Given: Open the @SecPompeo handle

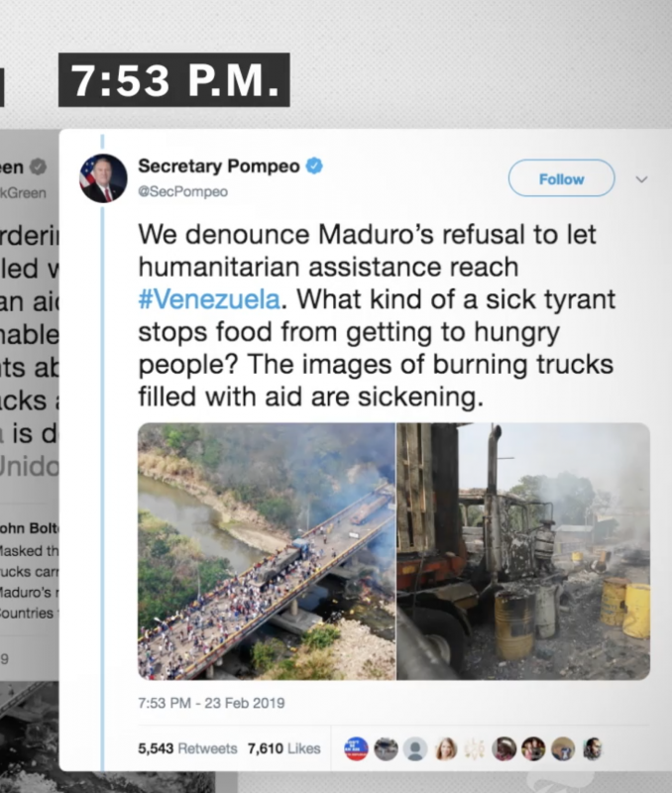Looking at the screenshot, I should [x=183, y=192].
